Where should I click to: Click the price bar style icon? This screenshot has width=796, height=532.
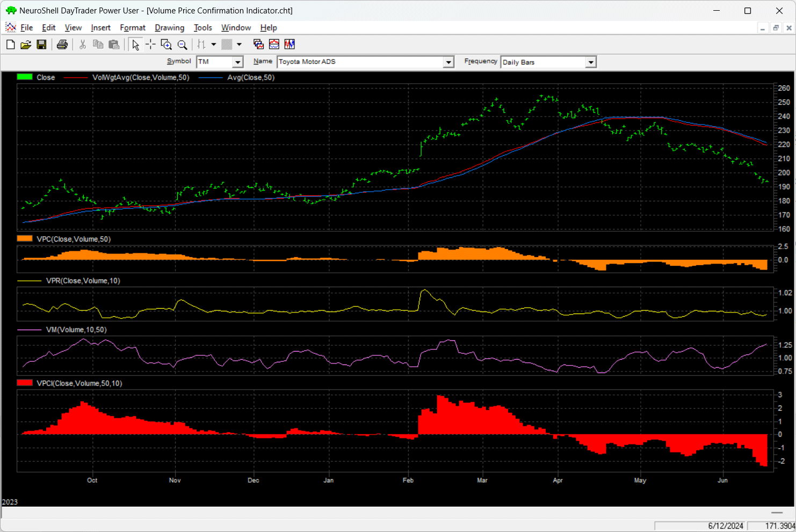[x=202, y=45]
